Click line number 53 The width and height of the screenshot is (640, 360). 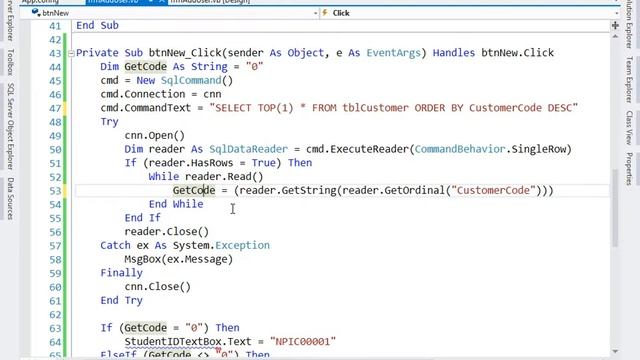click(55, 191)
